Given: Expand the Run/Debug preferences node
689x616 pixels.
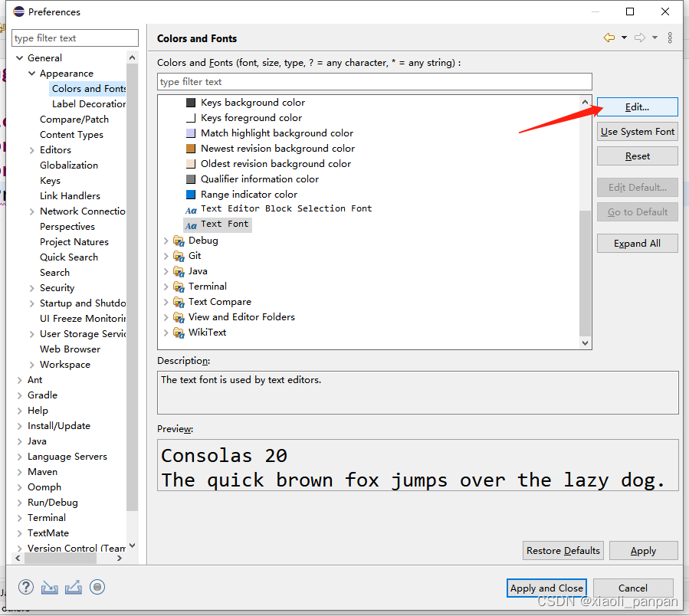Looking at the screenshot, I should click(19, 503).
